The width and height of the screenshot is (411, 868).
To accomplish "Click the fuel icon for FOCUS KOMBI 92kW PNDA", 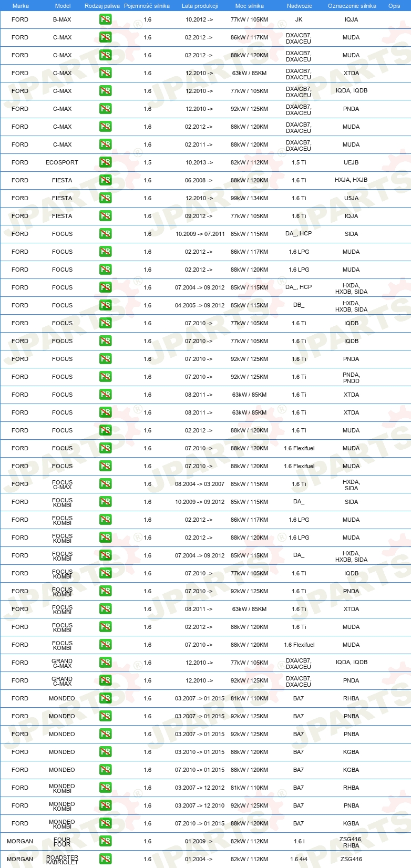I will [x=105, y=592].
